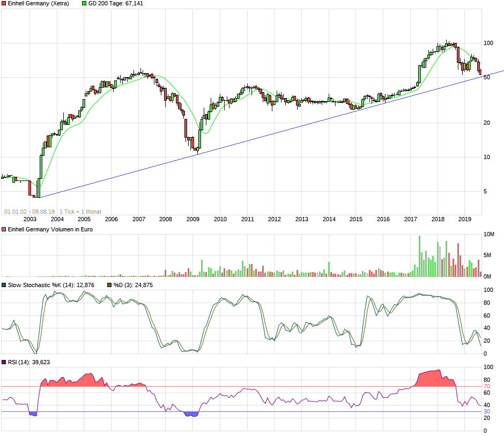Click the 10M volume axis label
This screenshot has width=504, height=436.
[489, 235]
